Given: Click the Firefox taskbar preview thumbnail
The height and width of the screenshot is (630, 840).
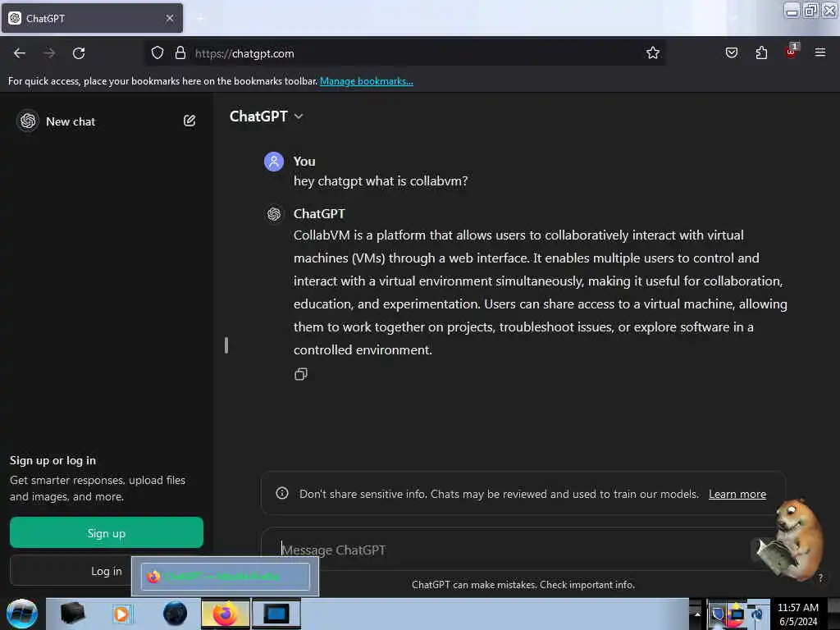Looking at the screenshot, I should click(x=226, y=577).
